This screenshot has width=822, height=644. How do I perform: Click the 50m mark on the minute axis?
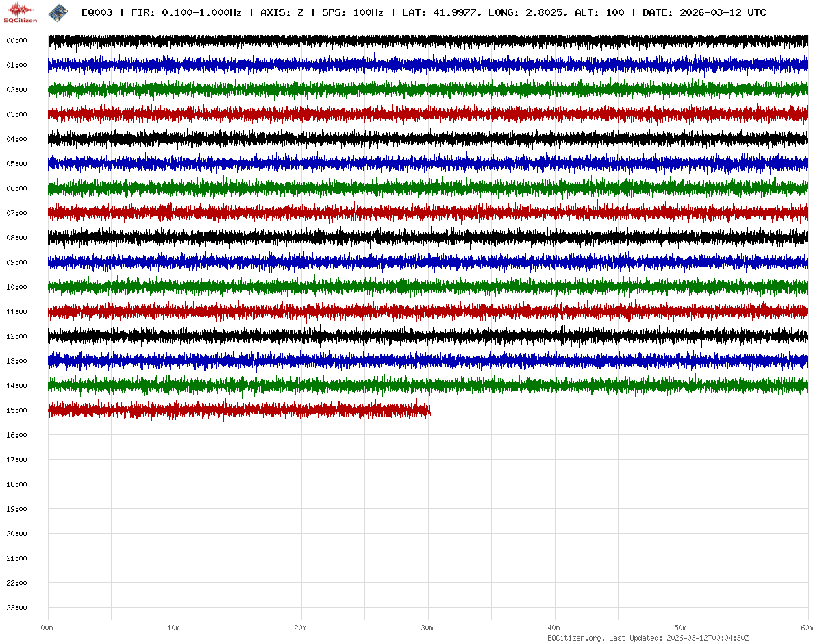[681, 628]
